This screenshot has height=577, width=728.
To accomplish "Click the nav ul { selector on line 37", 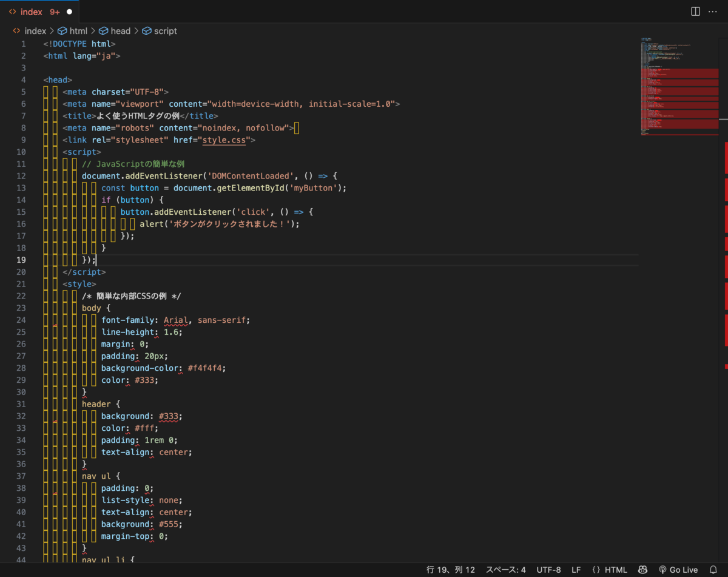I will point(101,476).
